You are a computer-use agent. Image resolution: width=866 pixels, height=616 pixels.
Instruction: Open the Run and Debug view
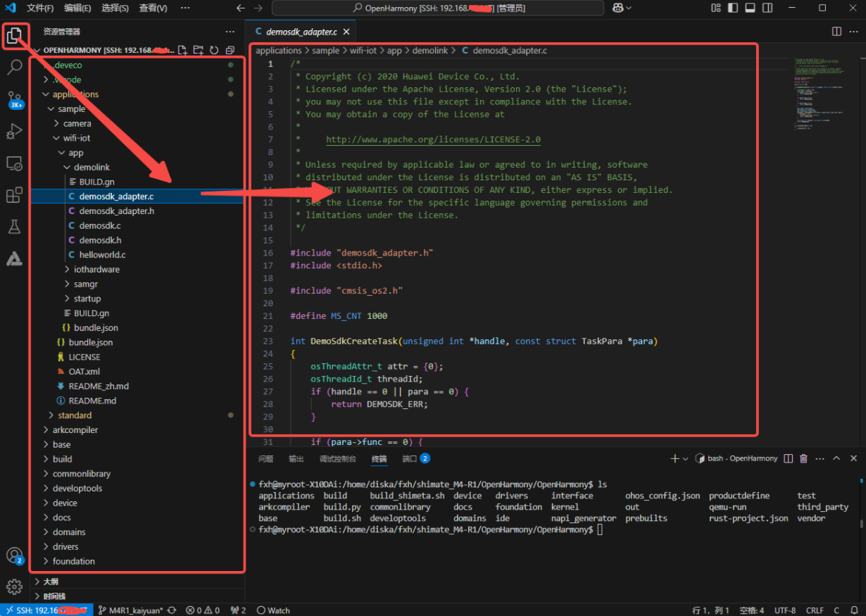coord(15,132)
